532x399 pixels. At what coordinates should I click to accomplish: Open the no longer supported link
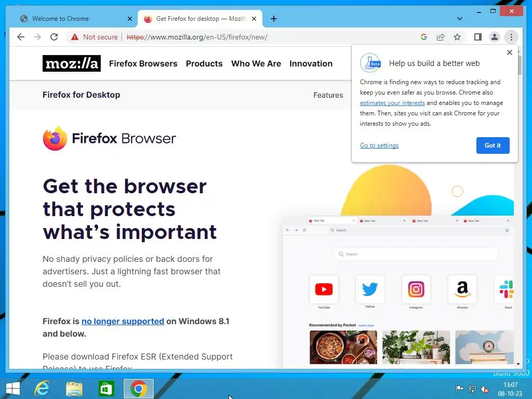coord(123,321)
